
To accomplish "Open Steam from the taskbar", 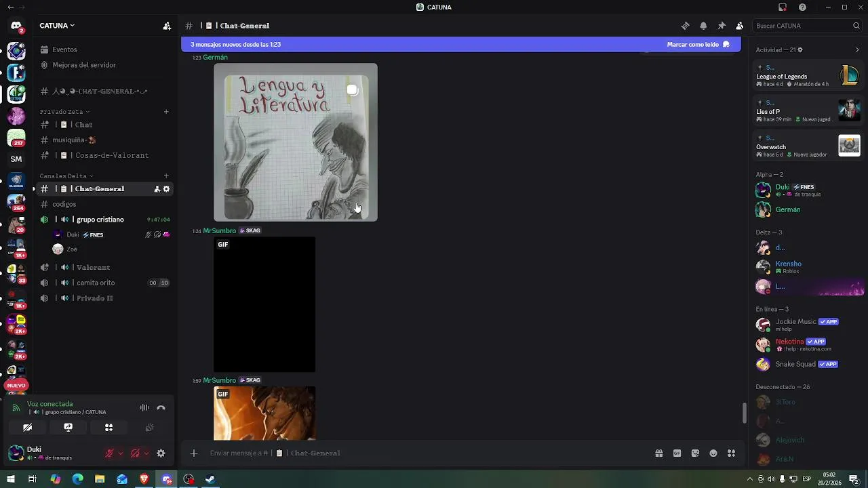I will 210,479.
